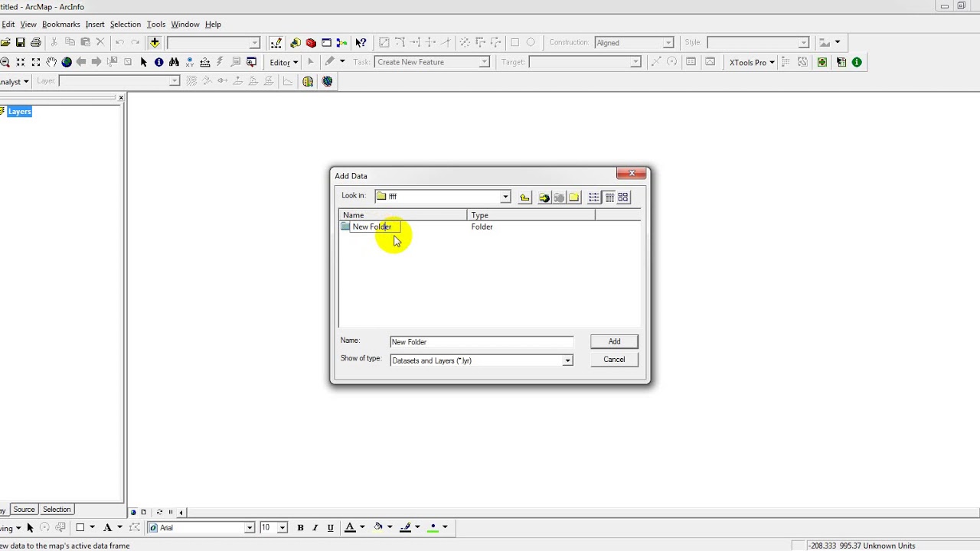Click the fill color paint bucket
This screenshot has height=551, width=980.
(378, 527)
